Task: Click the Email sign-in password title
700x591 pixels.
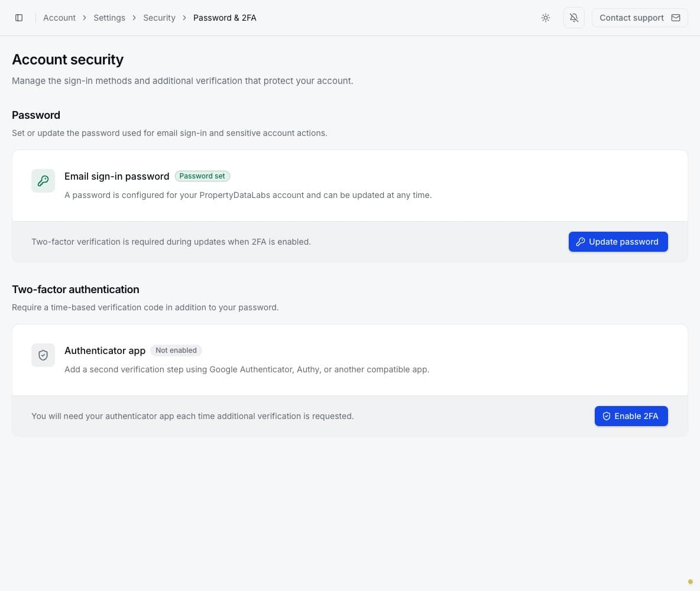Action: [x=117, y=176]
